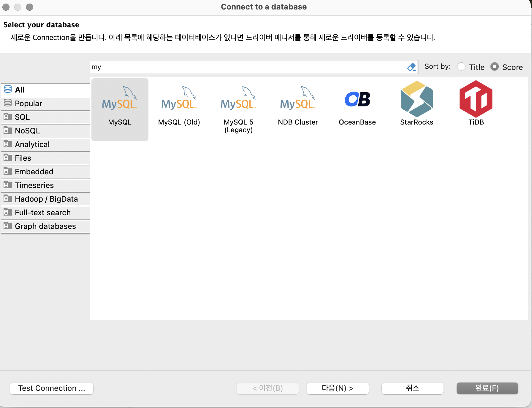The height and width of the screenshot is (408, 532).
Task: Click the All category database icon
Action: click(8, 89)
